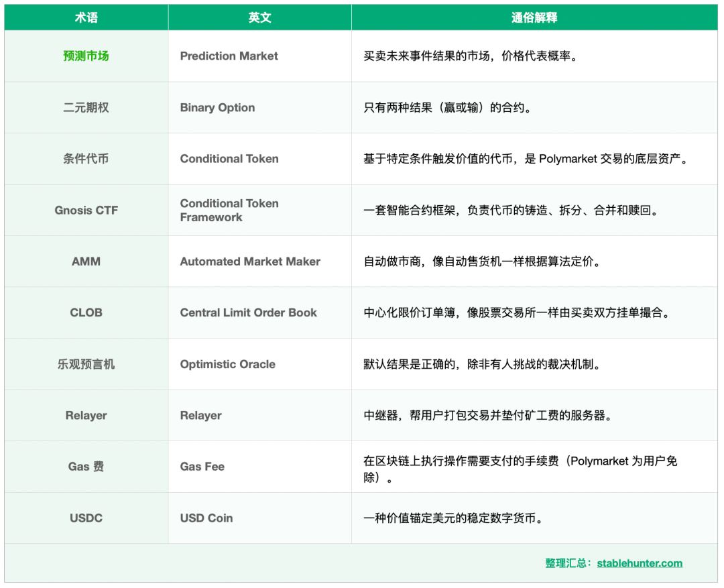
Task: Select the 条件代币 term
Action: click(86, 159)
